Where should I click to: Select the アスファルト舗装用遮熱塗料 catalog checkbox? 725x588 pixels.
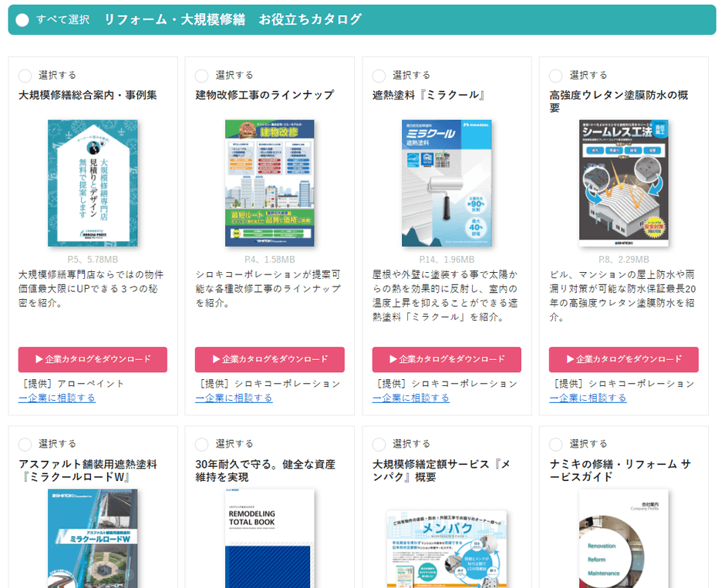(x=25, y=445)
